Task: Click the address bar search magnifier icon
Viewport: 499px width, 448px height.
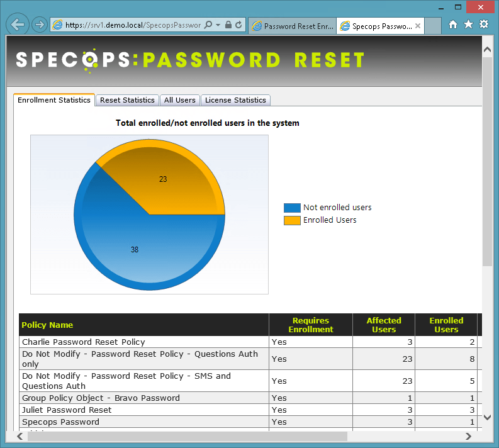Action: click(208, 25)
